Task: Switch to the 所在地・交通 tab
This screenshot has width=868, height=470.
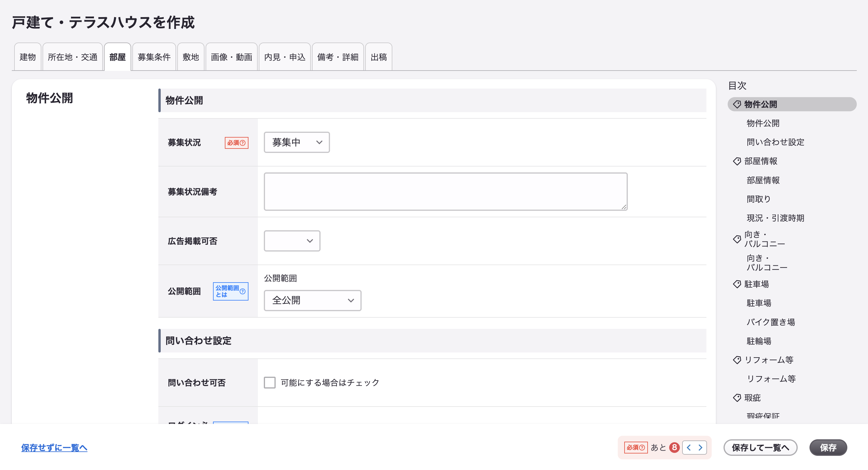Action: 72,57
